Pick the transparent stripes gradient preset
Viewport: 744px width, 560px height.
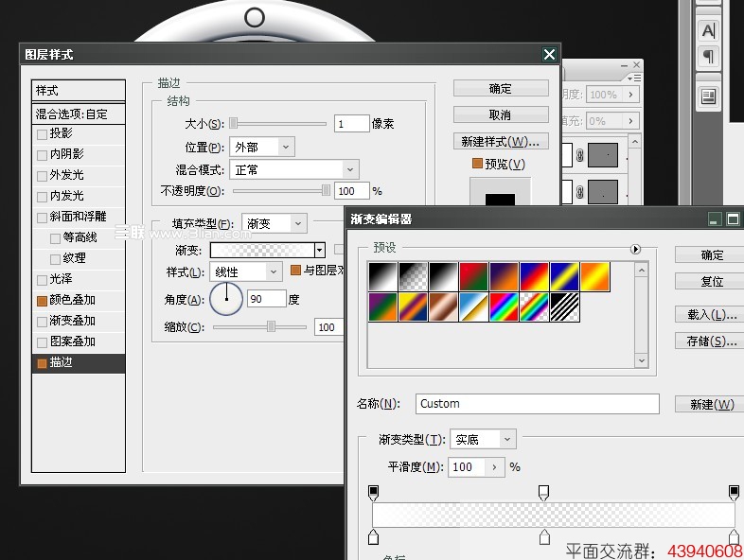pyautogui.click(x=565, y=306)
